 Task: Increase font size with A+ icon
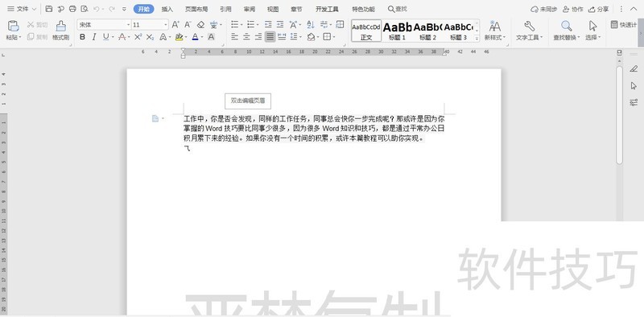click(175, 25)
